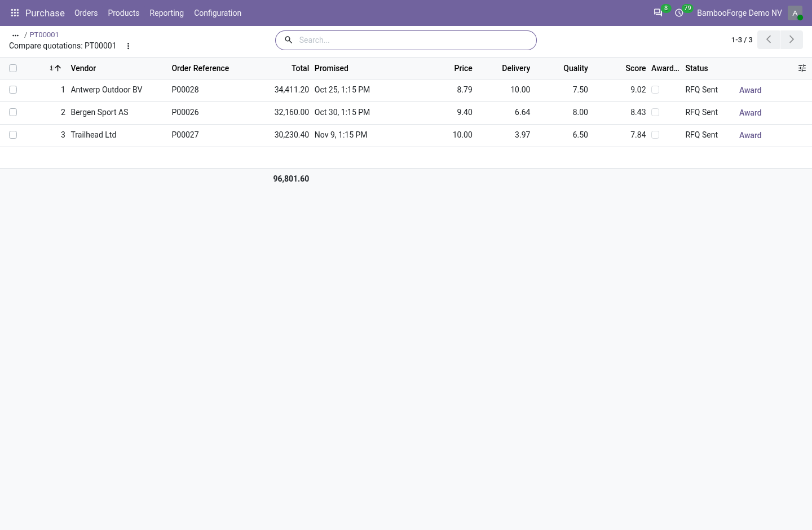Award the Antwerp Outdoor BV quotation
This screenshot has width=812, height=530.
[x=750, y=90]
